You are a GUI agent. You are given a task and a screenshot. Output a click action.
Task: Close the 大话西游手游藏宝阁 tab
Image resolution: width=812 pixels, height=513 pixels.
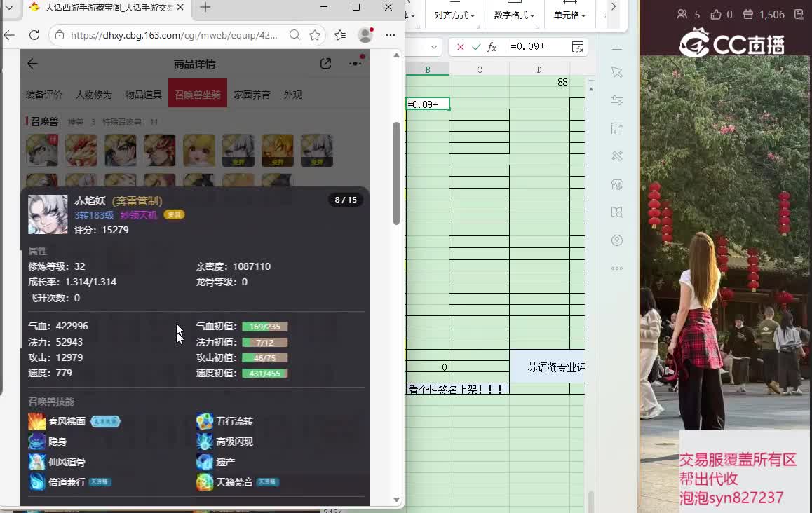(180, 7)
